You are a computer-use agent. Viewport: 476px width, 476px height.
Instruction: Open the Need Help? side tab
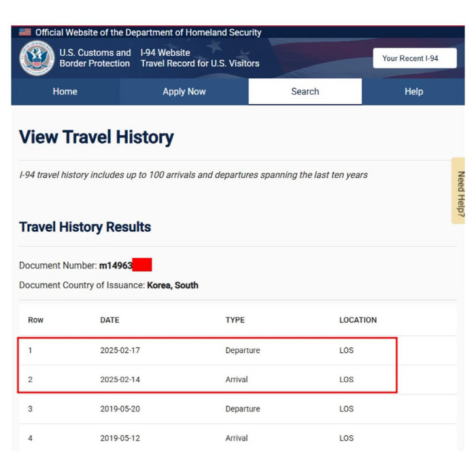click(458, 190)
